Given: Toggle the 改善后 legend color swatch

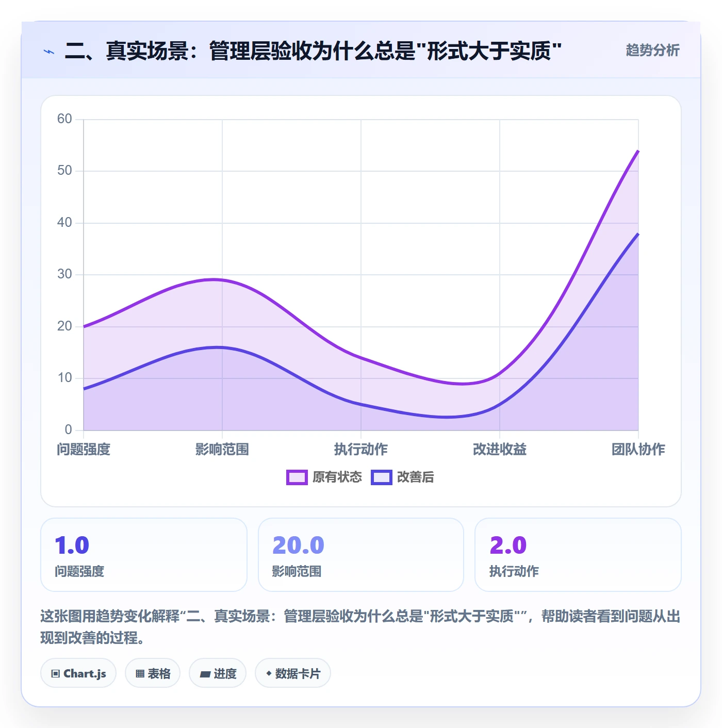Looking at the screenshot, I should tap(382, 477).
